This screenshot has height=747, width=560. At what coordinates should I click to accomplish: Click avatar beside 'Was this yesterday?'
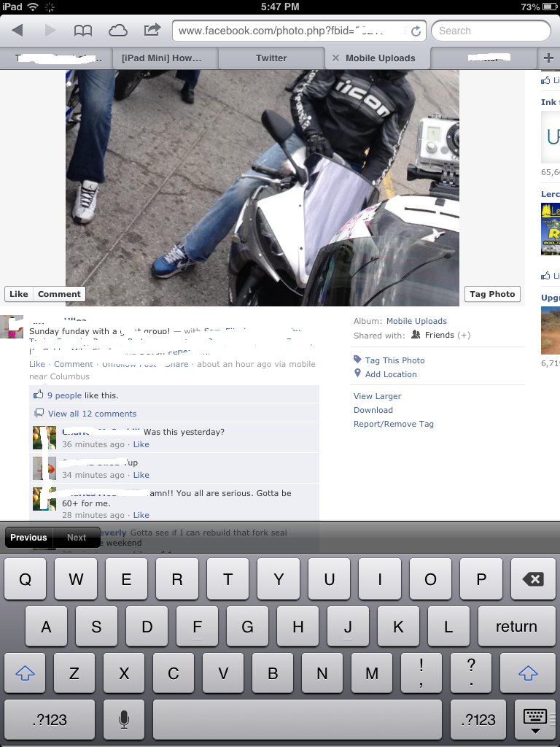(44, 438)
